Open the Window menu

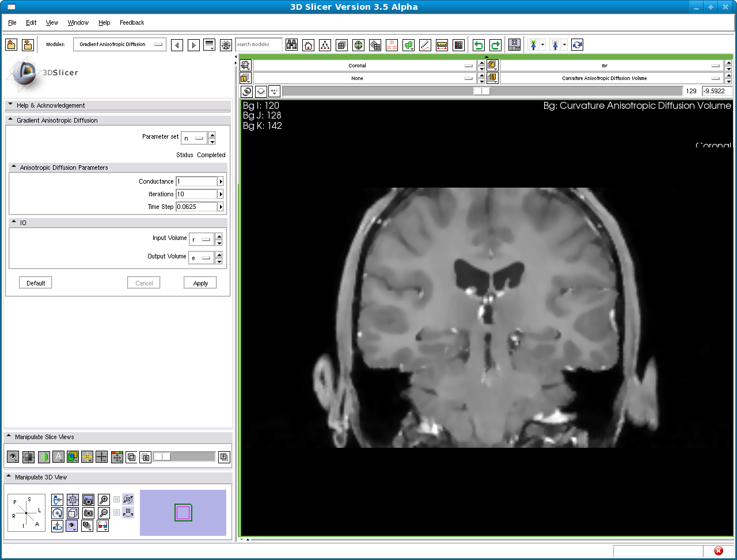[x=78, y=22]
